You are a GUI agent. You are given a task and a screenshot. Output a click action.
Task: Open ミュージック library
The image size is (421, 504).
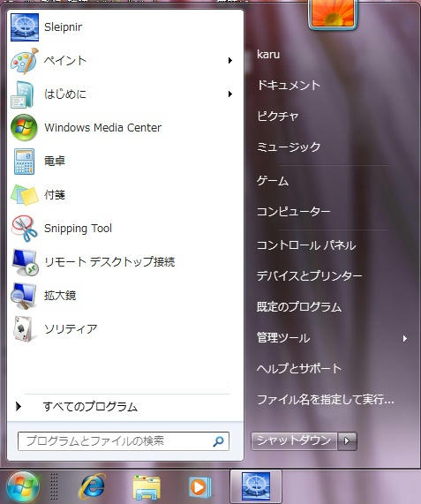pos(289,147)
